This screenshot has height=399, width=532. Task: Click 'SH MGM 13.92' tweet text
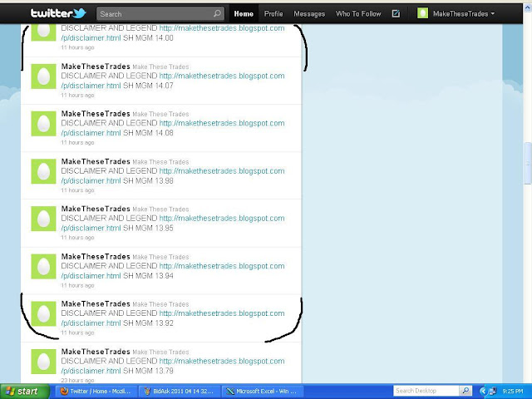148,323
